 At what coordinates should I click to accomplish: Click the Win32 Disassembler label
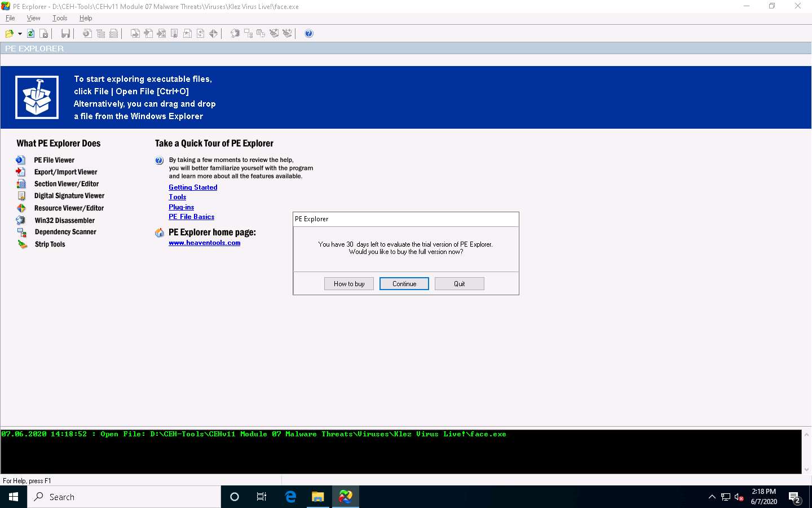click(x=65, y=221)
